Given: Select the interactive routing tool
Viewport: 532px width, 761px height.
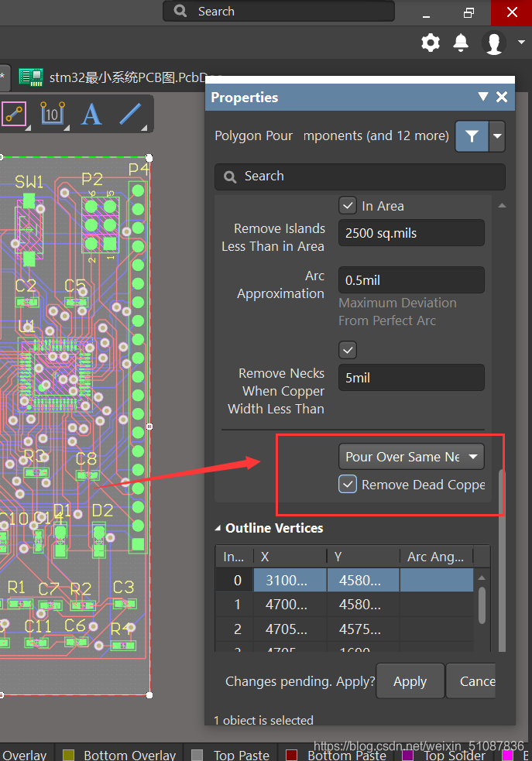Looking at the screenshot, I should click(14, 115).
